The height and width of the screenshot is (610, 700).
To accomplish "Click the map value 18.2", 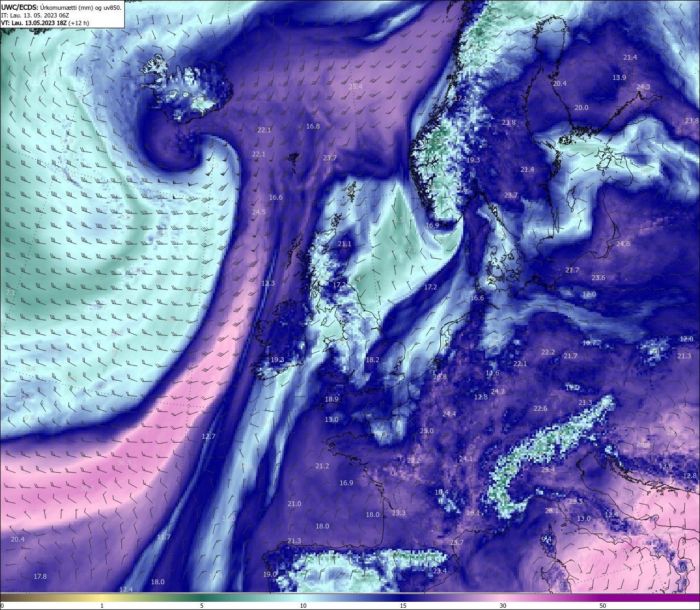I will coord(372,360).
